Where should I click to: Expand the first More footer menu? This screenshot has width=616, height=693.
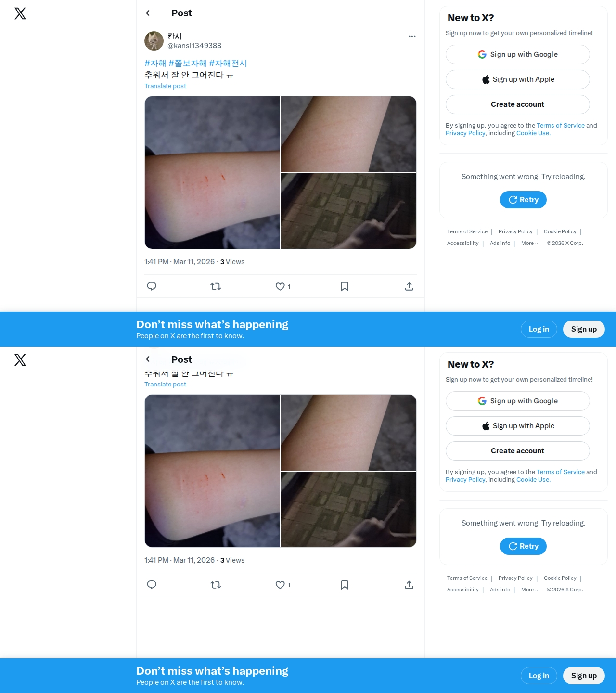[530, 243]
